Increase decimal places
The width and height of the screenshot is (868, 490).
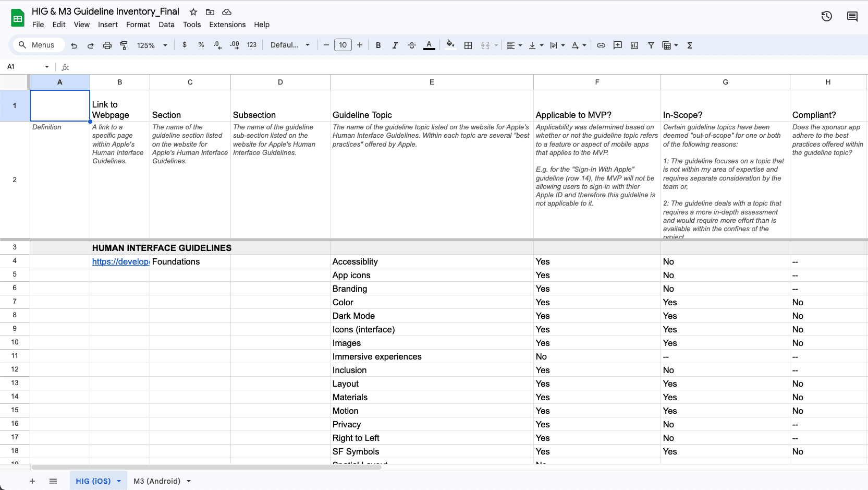[235, 45]
